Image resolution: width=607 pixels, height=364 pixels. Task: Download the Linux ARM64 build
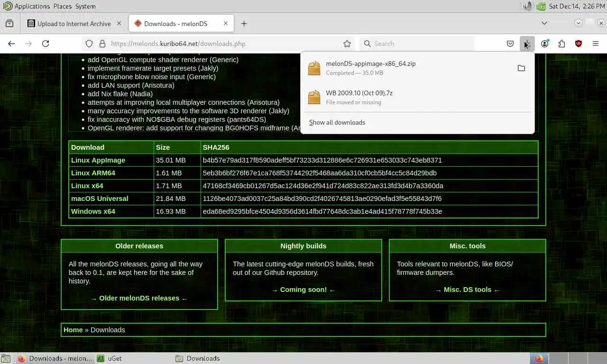(x=93, y=173)
